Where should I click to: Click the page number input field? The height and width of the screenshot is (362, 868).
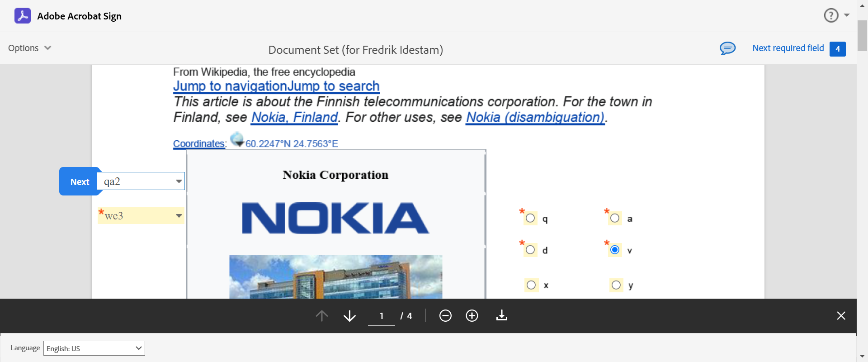pos(382,316)
